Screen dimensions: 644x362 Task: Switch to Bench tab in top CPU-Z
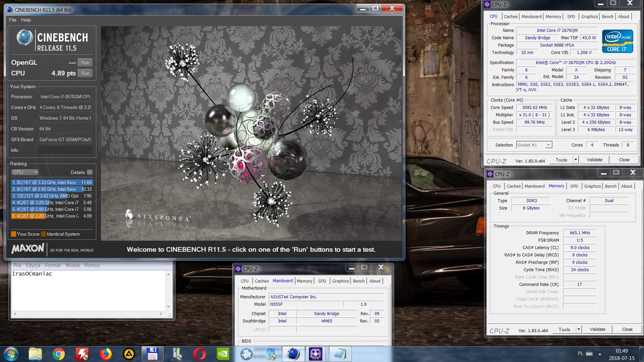pos(607,16)
